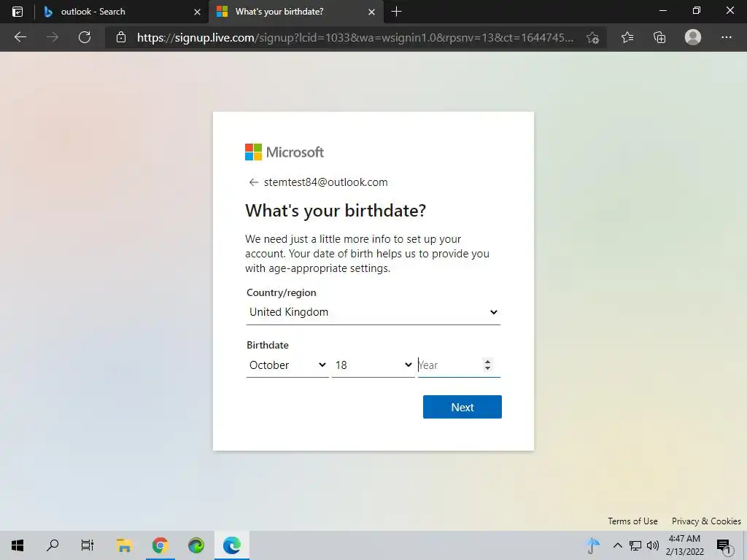Open the birth month dropdown showing October

click(x=287, y=365)
